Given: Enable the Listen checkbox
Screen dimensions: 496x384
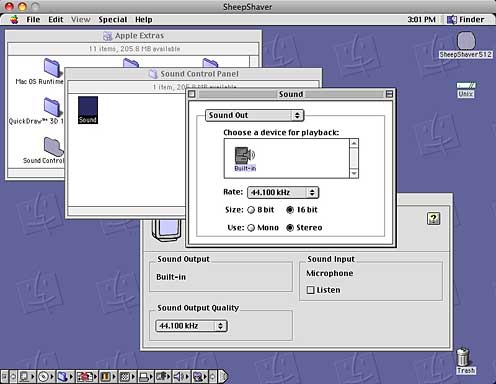Looking at the screenshot, I should click(x=310, y=290).
